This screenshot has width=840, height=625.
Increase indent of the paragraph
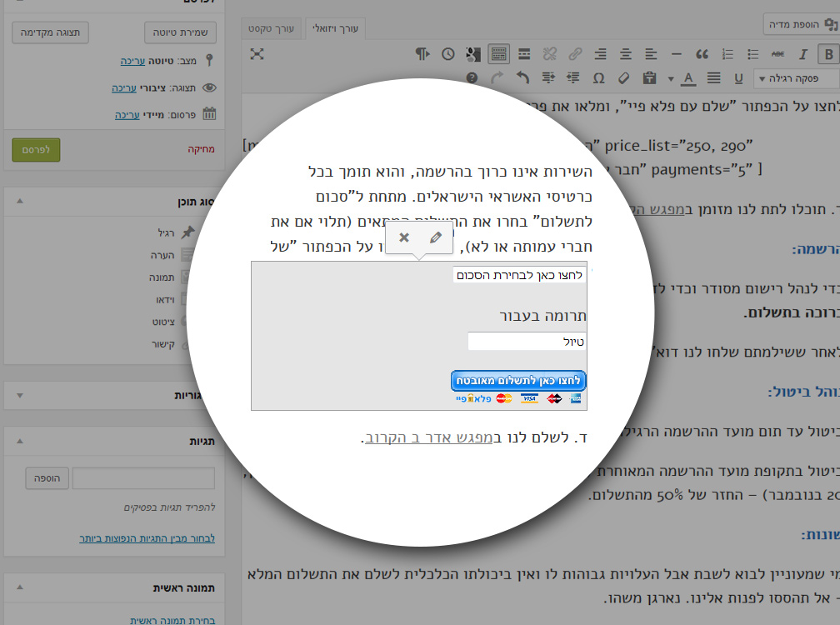pyautogui.click(x=548, y=78)
